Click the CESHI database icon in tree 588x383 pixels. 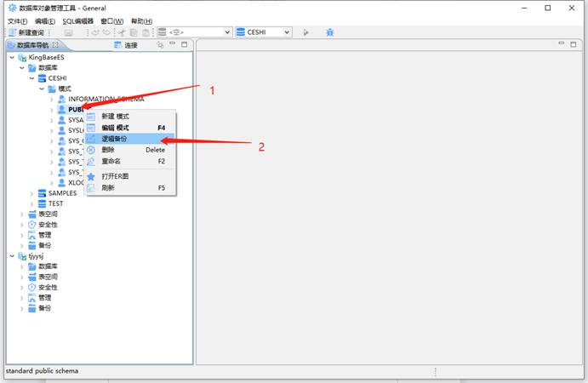tap(43, 78)
